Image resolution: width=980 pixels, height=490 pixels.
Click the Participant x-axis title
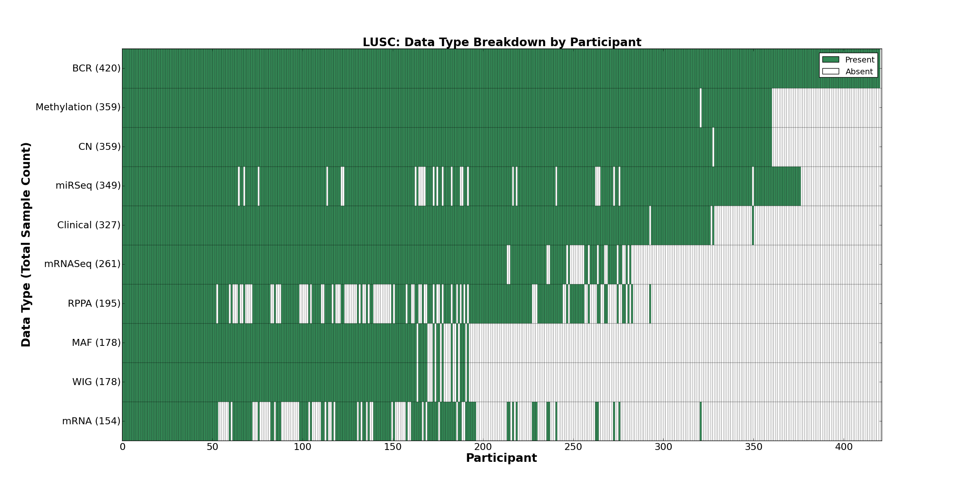(x=501, y=458)
